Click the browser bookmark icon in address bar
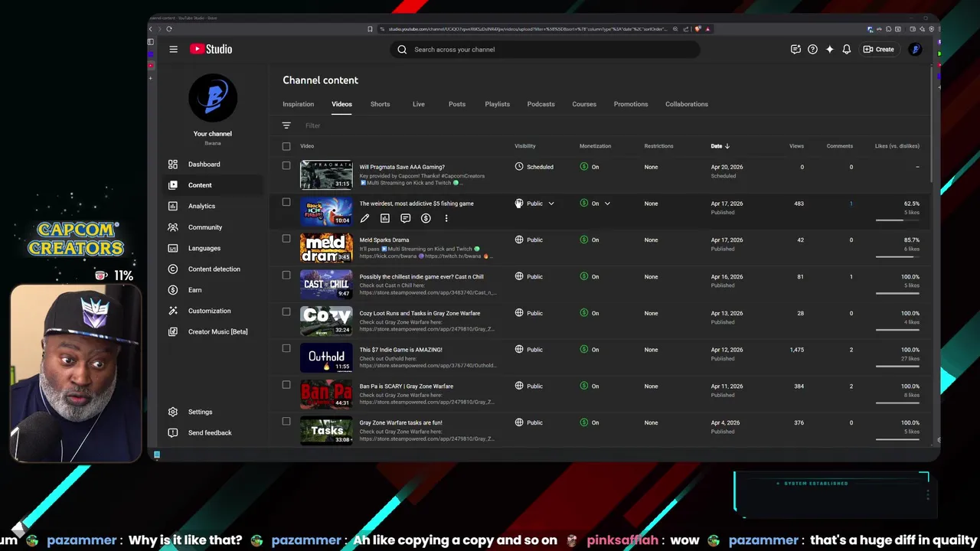 (370, 29)
